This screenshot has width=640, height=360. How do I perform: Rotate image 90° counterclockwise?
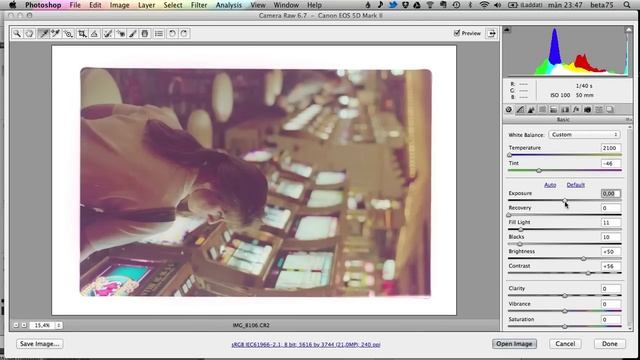pos(172,33)
